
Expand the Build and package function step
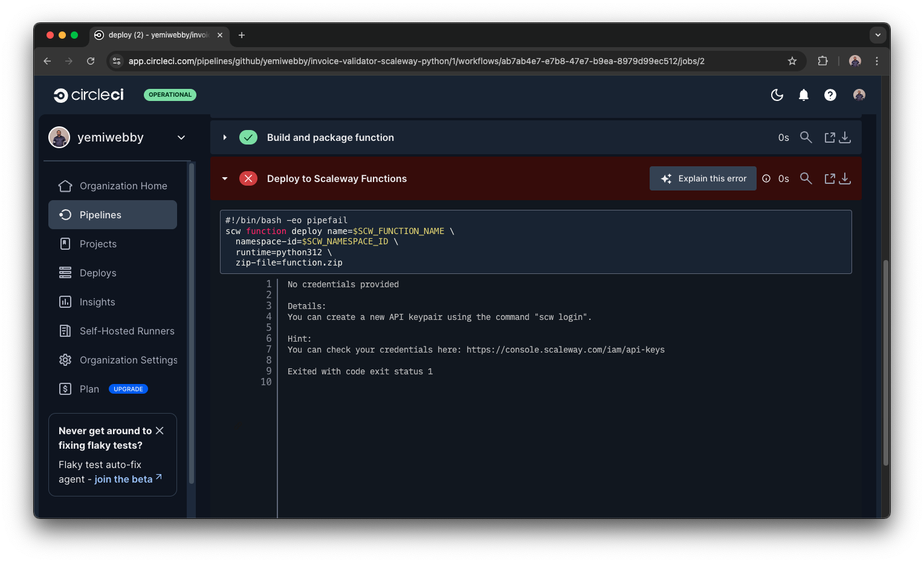[225, 137]
